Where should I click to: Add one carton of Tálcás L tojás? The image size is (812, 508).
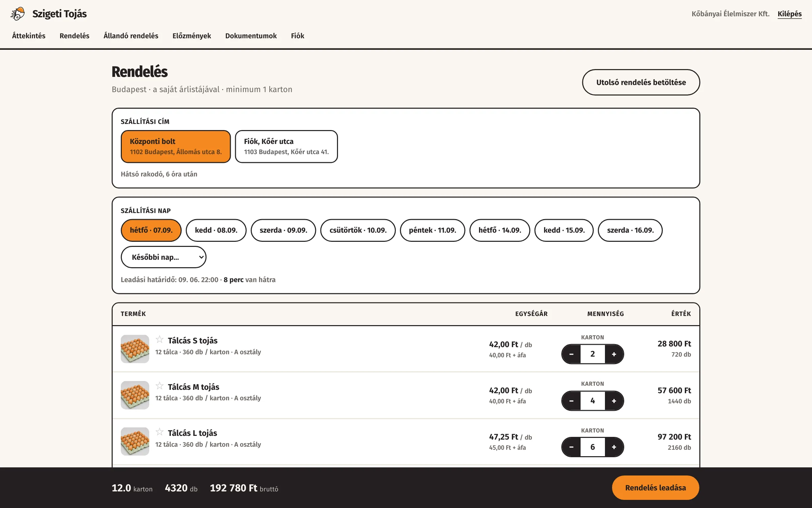click(614, 447)
